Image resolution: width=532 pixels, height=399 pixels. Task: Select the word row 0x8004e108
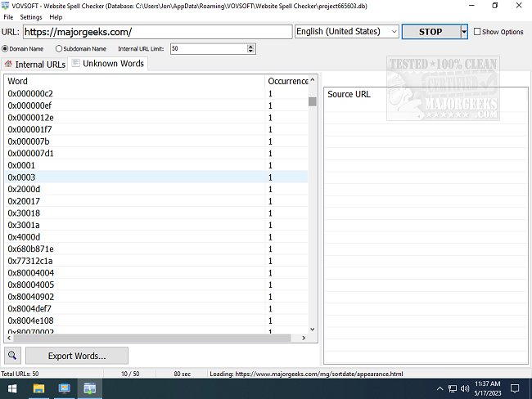[x=156, y=321]
